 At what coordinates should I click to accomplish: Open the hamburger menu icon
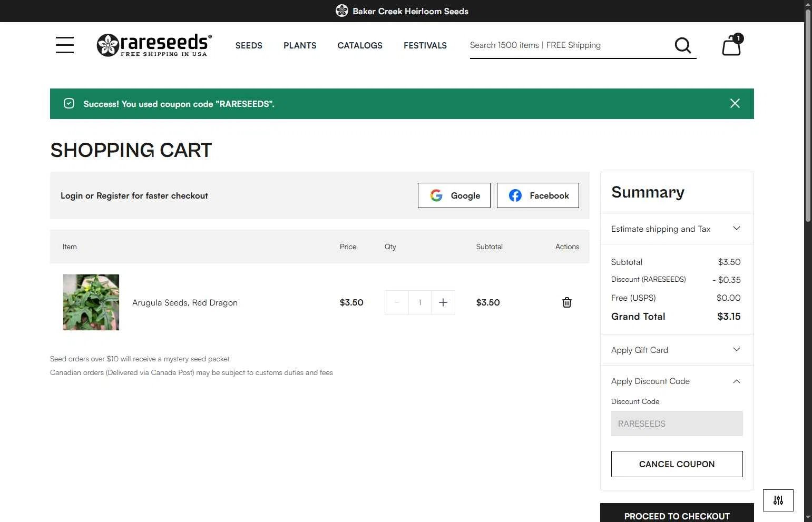[65, 45]
